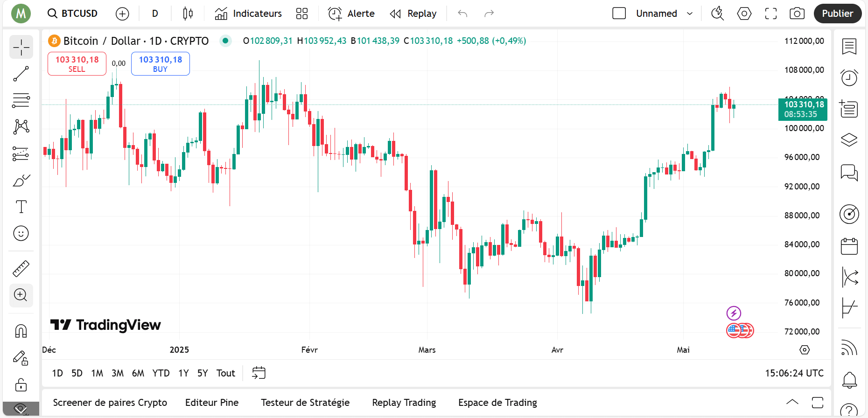Open the alerts alarm clock panel
868x418 pixels.
coord(849,77)
